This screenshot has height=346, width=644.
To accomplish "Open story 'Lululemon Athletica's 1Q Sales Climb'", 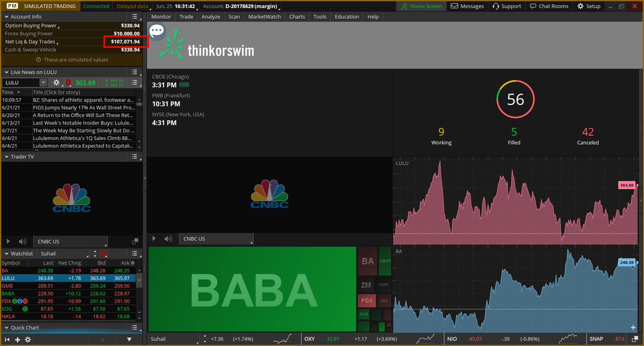I will [84, 138].
